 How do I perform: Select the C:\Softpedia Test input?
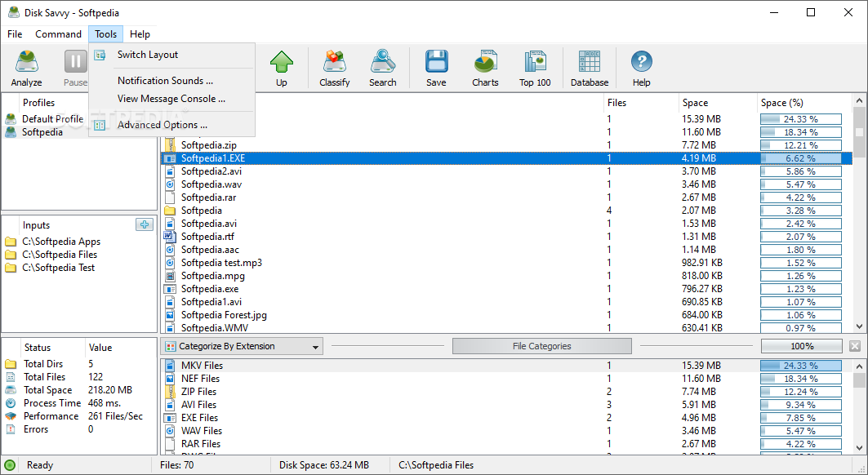pyautogui.click(x=58, y=268)
